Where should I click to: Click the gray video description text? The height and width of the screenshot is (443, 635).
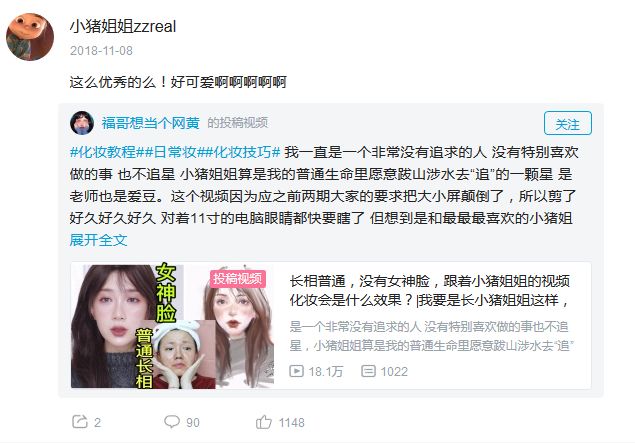pyautogui.click(x=432, y=336)
